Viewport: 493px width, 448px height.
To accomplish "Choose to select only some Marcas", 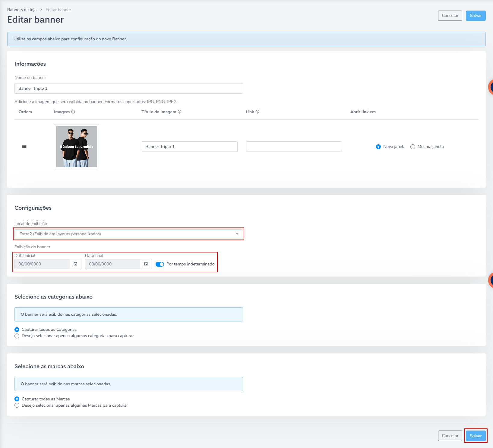I will click(x=17, y=406).
